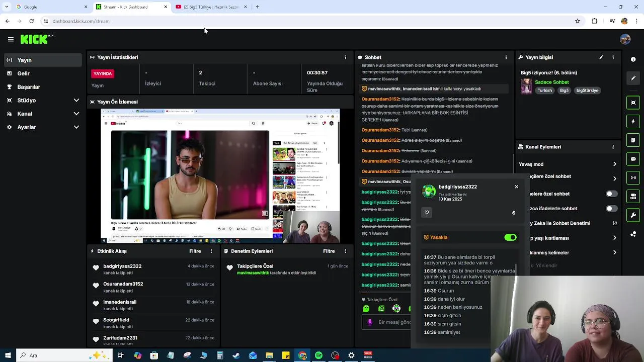
Task: Click imanedenisrail in Etkinlik Akışı
Action: coord(120,302)
